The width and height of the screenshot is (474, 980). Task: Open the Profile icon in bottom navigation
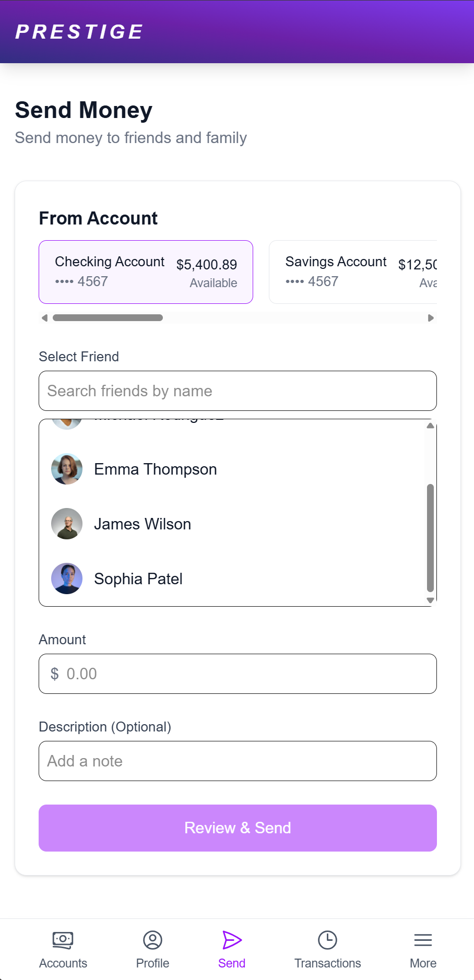tap(152, 940)
